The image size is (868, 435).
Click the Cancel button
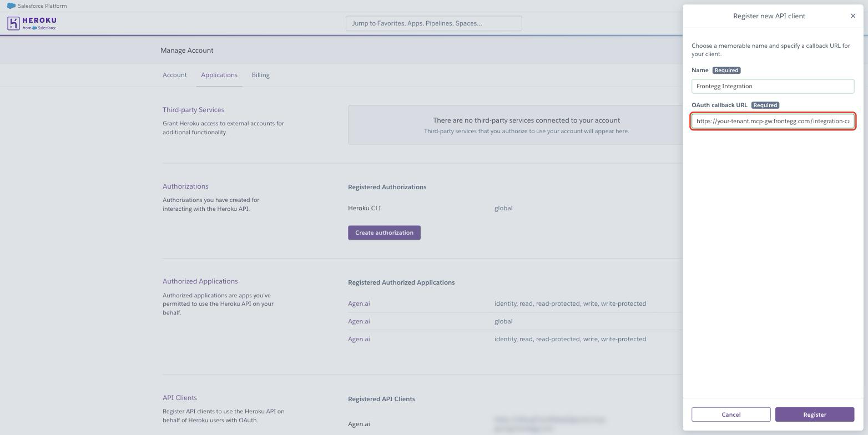(731, 414)
